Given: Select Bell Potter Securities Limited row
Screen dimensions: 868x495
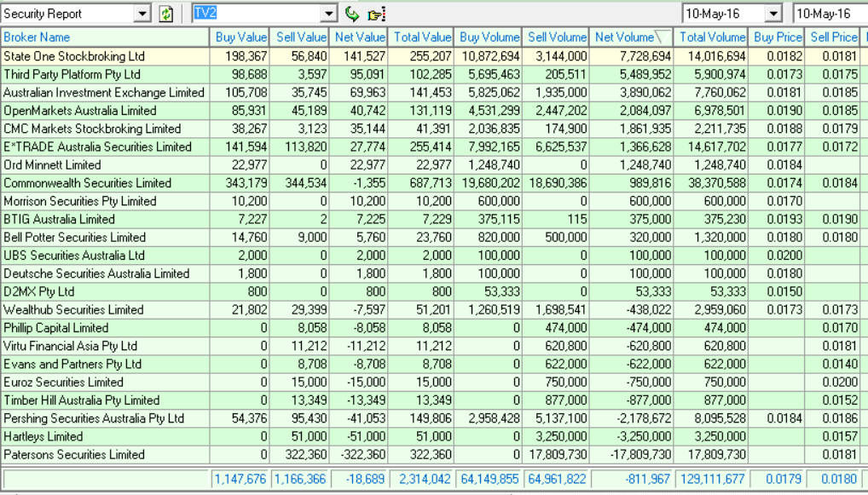Looking at the screenshot, I should pyautogui.click(x=434, y=237).
